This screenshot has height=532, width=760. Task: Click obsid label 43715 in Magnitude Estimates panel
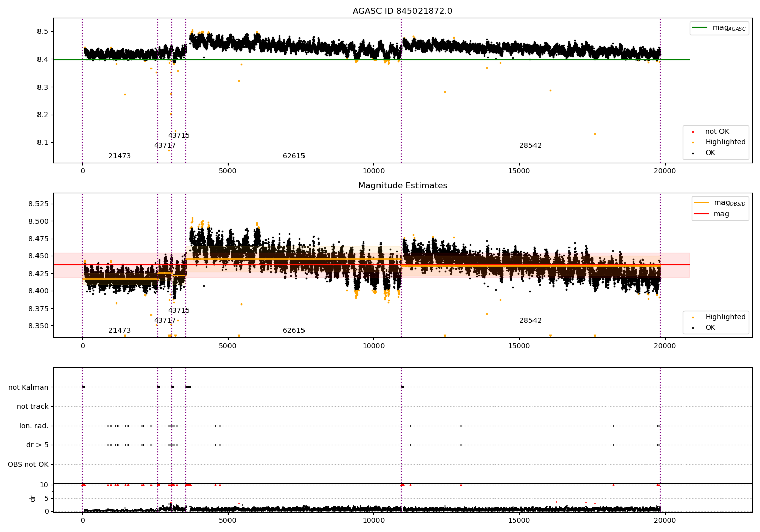(x=179, y=311)
